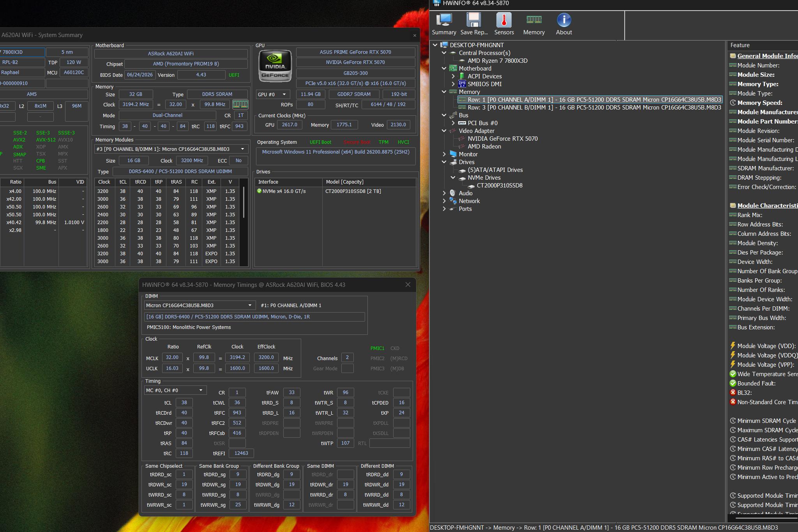
Task: Click the PMIC1 indicator in Memory Timings
Action: tap(377, 348)
